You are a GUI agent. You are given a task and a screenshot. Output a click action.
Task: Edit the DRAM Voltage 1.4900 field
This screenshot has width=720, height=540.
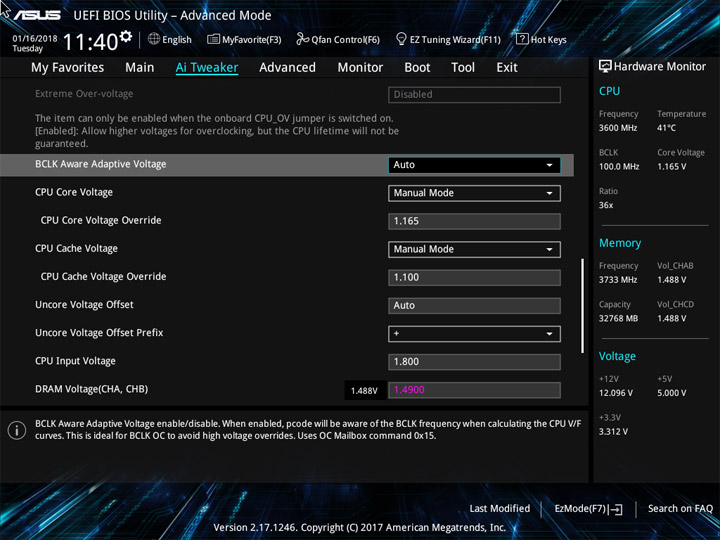click(x=474, y=390)
